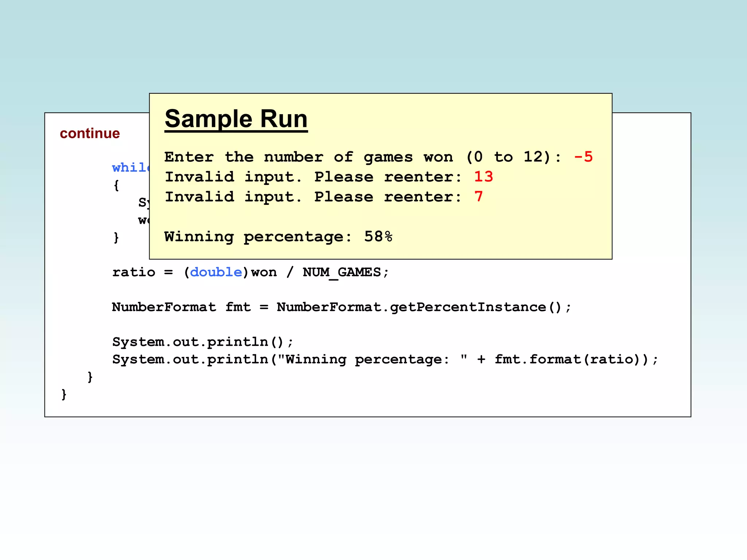This screenshot has height=560, width=747.
Task: Click the blue 'double' keyword
Action: [216, 272]
